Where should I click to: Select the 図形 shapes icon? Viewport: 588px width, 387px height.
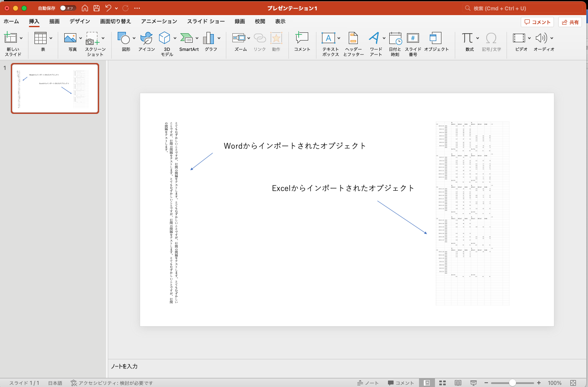(x=124, y=38)
